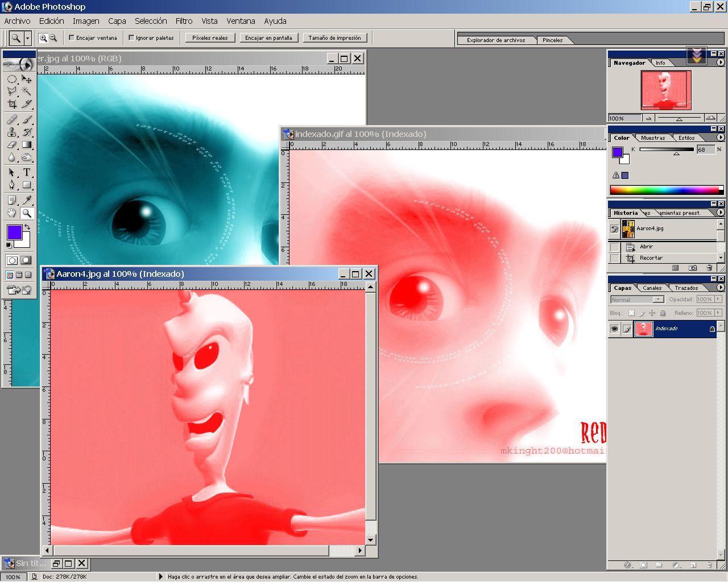Select the Brush tool
This screenshot has height=582, width=728.
click(x=27, y=120)
